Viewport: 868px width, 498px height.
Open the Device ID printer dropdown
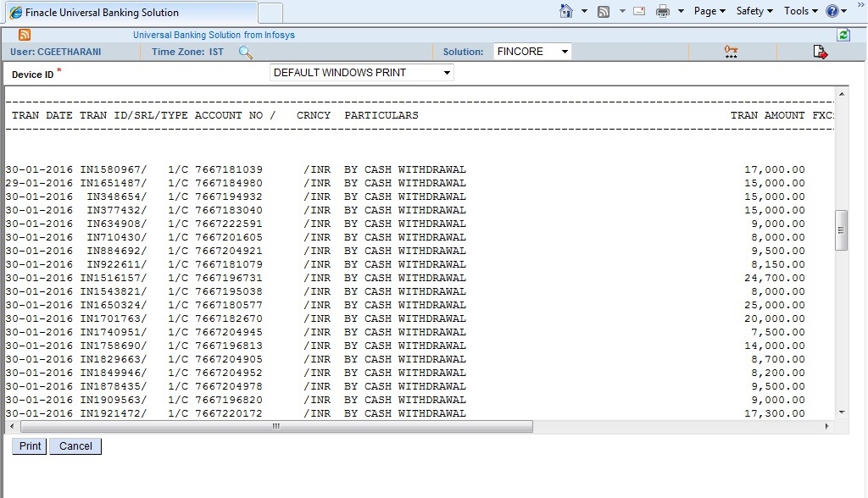pos(447,72)
